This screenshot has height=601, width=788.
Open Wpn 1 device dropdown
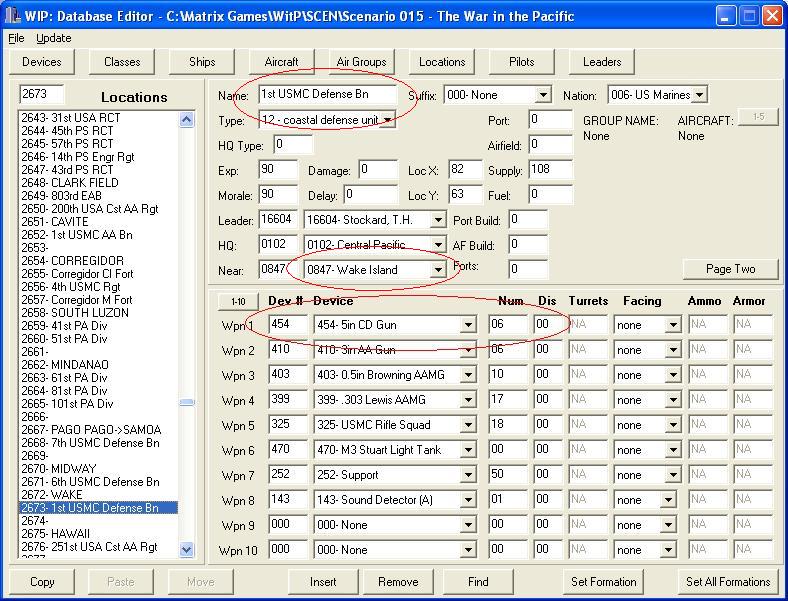[468, 325]
